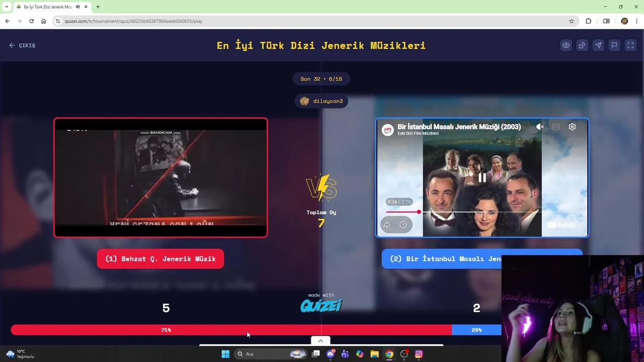The height and width of the screenshot is (362, 644).
Task: Click the watch later clock icon
Action: (403, 225)
